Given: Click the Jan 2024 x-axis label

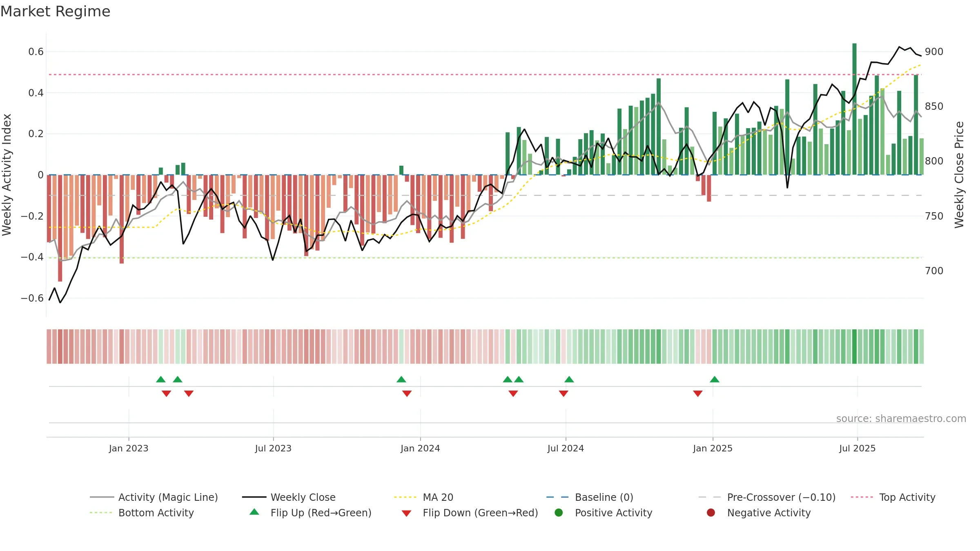Looking at the screenshot, I should pos(420,449).
